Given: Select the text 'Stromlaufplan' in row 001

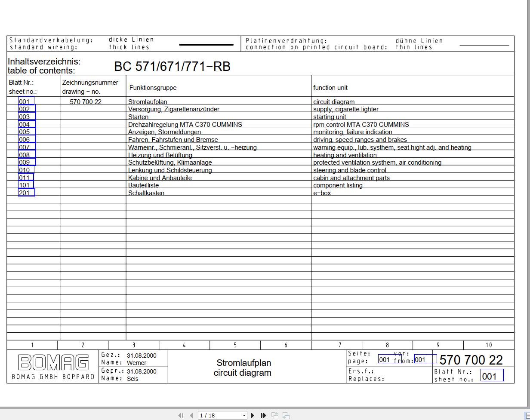Looking at the screenshot, I should tap(148, 102).
